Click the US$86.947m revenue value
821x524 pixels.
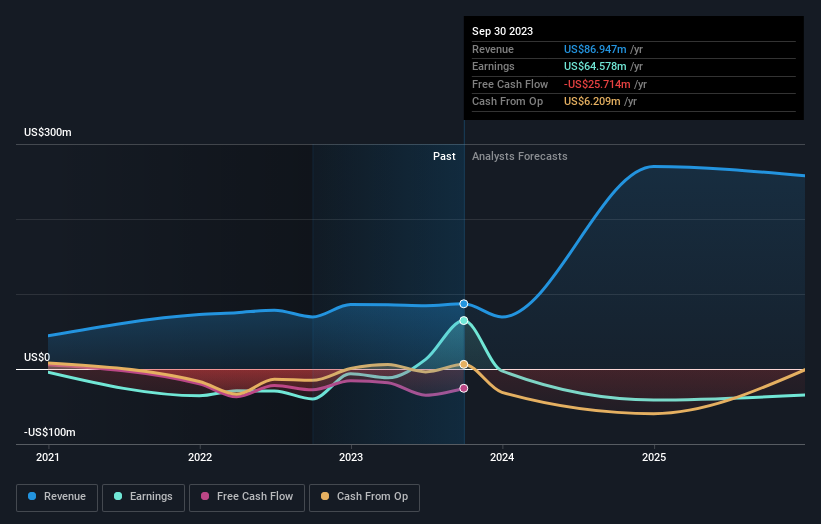click(595, 49)
